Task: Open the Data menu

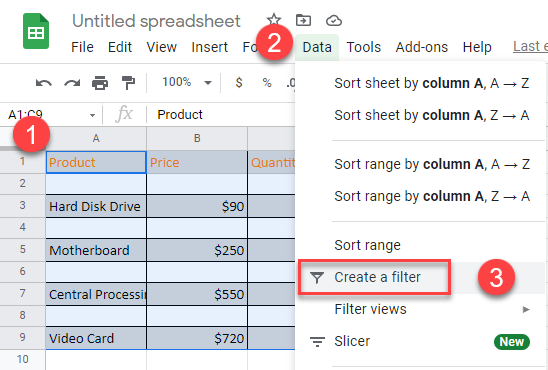Action: click(x=317, y=47)
